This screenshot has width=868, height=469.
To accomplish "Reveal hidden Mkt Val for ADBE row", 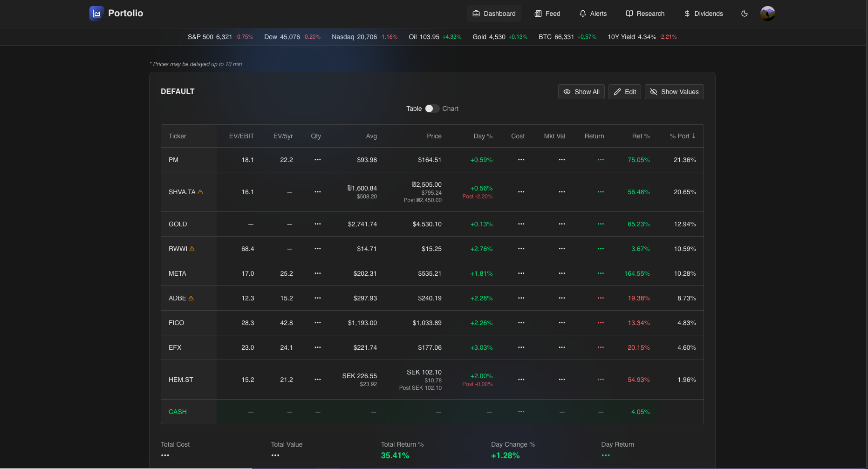I will pyautogui.click(x=562, y=298).
